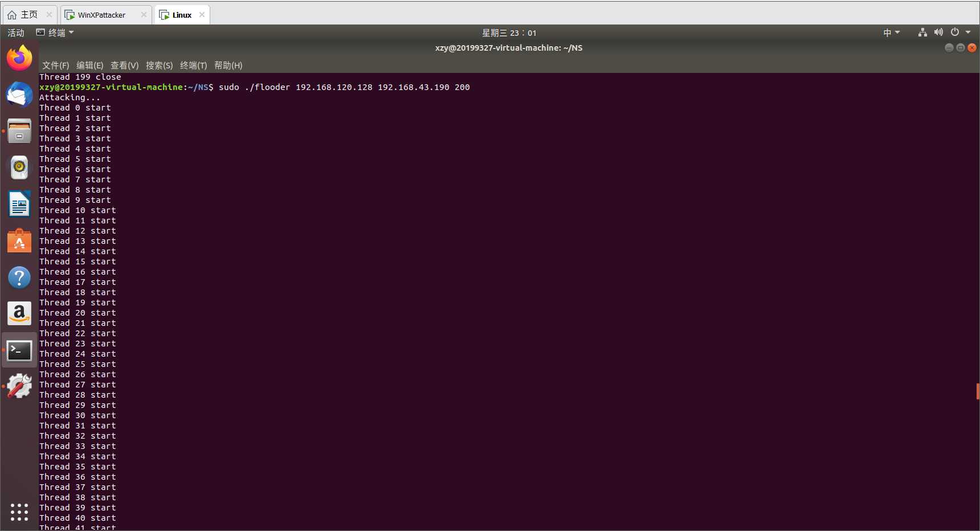980x531 pixels.
Task: Show applications grid at dock bottom
Action: click(x=19, y=512)
